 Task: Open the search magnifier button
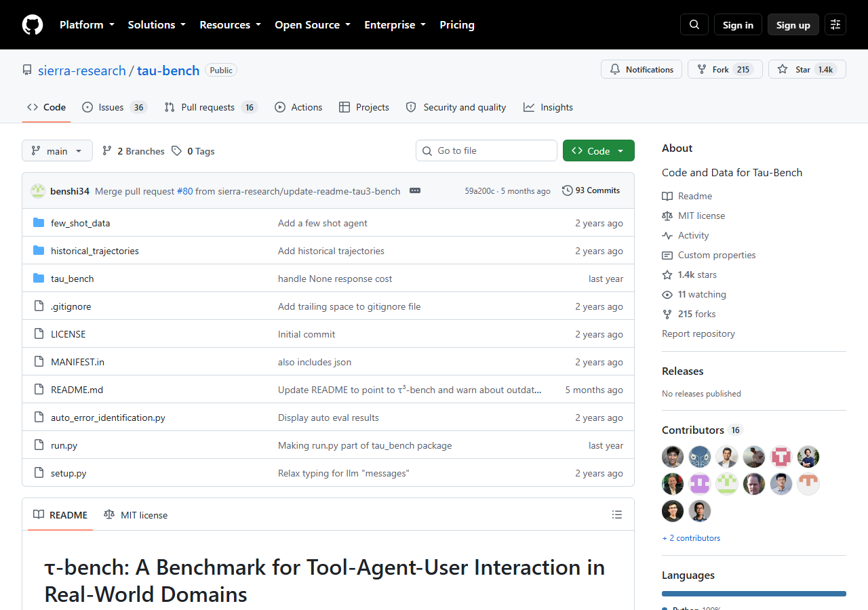(694, 24)
